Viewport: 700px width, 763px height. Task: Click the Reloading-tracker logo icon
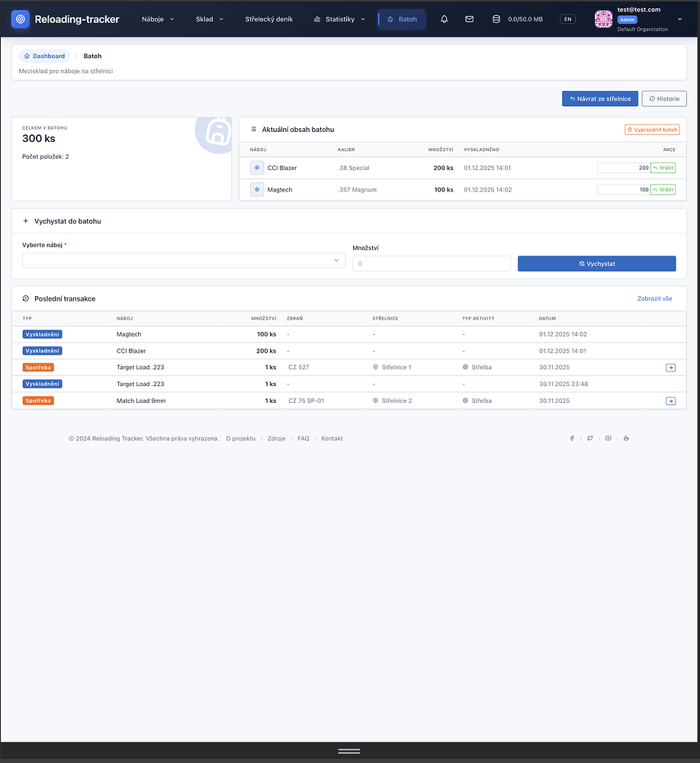point(21,19)
